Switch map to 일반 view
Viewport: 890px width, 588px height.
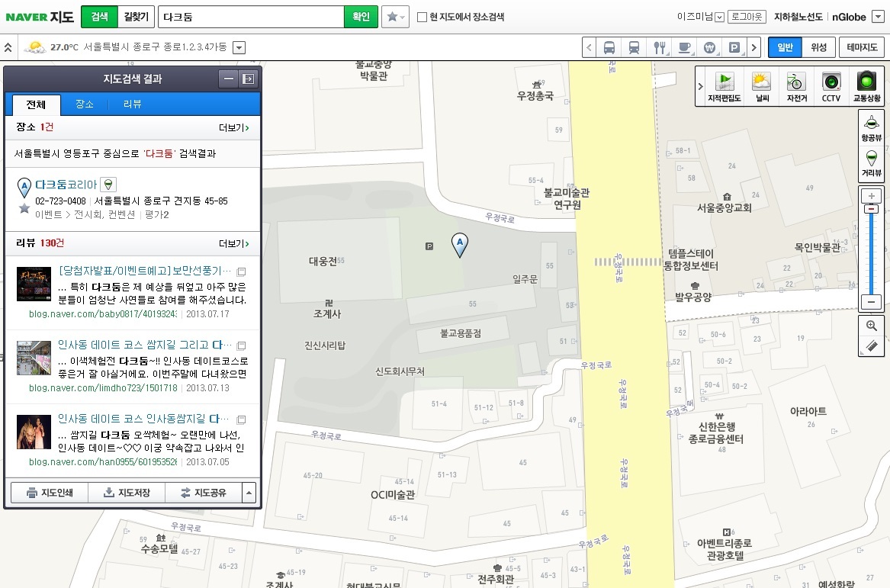[x=785, y=47]
